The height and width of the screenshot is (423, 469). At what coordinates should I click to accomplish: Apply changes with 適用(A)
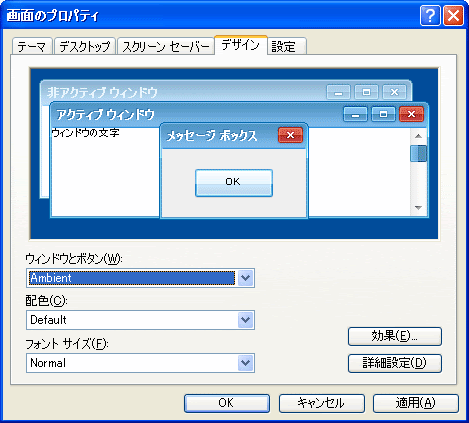(x=416, y=403)
